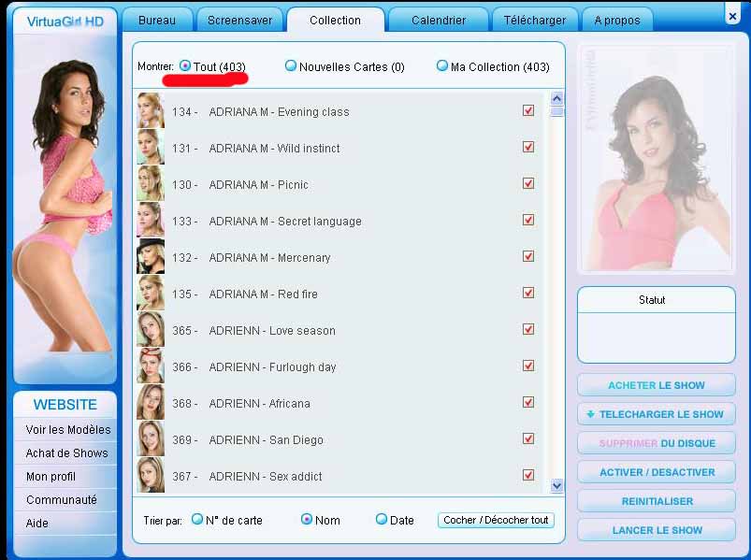This screenshot has height=560, width=751.
Task: Select the Furlough day card thumbnail
Action: (x=151, y=366)
